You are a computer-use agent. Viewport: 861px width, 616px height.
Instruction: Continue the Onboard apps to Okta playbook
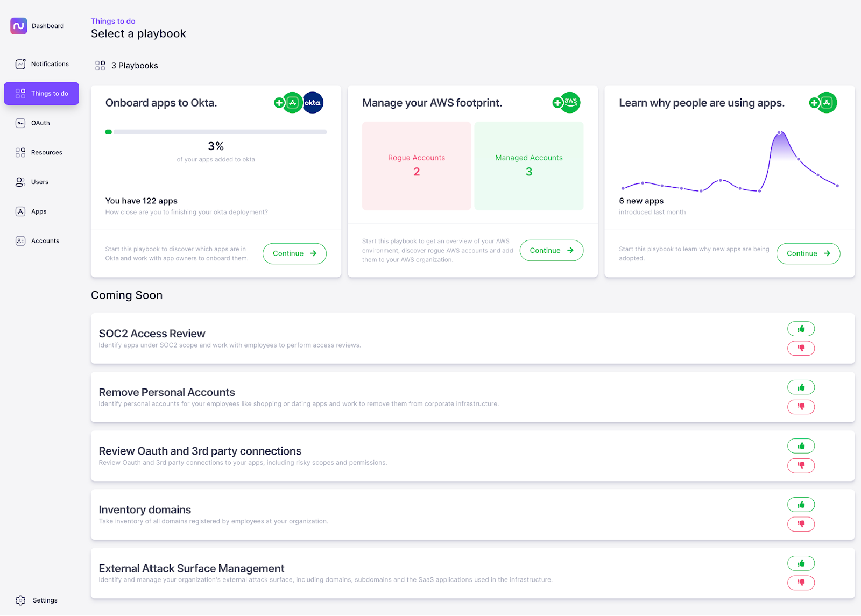(294, 253)
